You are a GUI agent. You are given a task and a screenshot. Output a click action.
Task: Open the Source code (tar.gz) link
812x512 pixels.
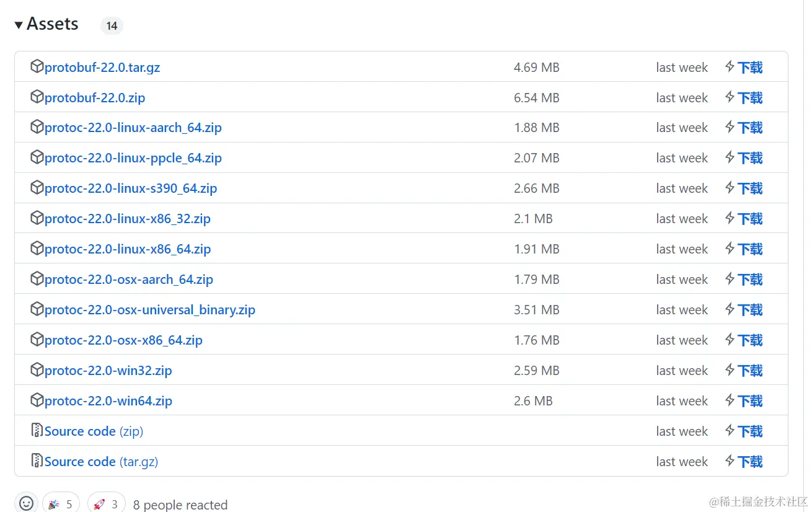[101, 462]
